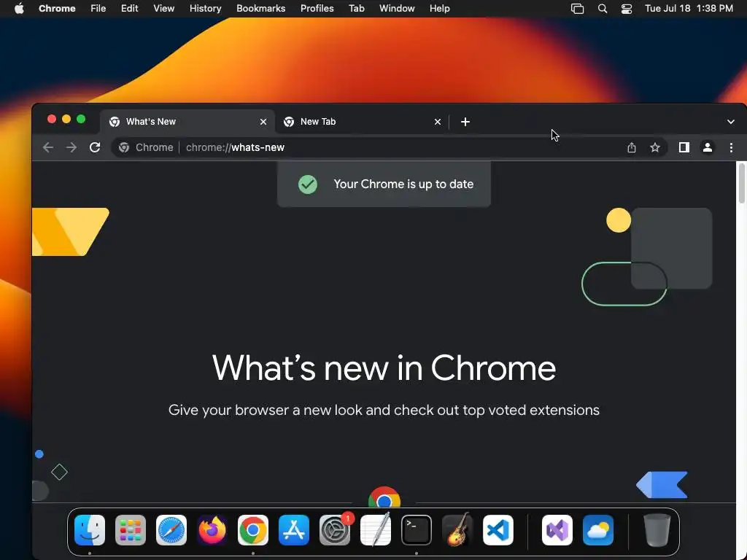The height and width of the screenshot is (560, 747).
Task: Click the 'What's new in Chrome' heading
Action: [x=384, y=368]
